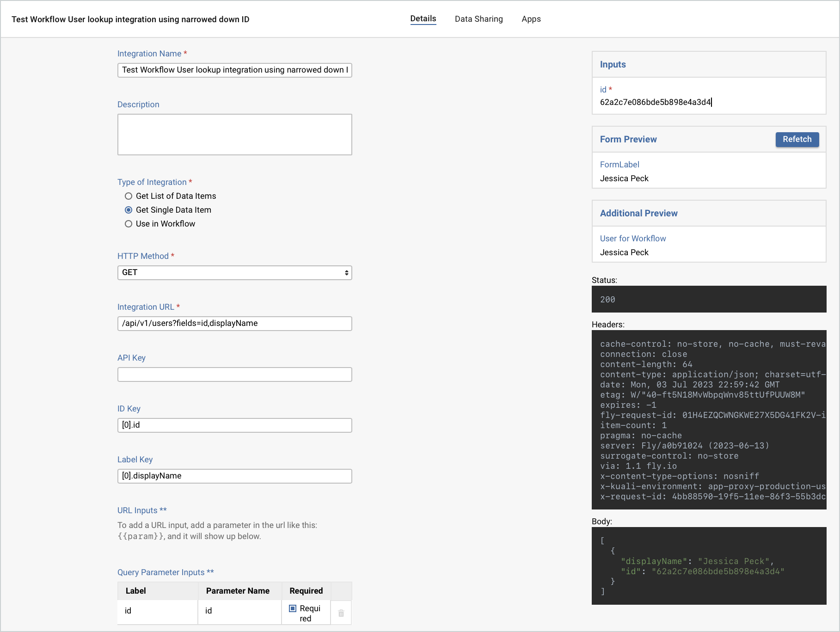Image resolution: width=840 pixels, height=632 pixels.
Task: Select the displayName value in the Body output
Action: [x=736, y=561]
